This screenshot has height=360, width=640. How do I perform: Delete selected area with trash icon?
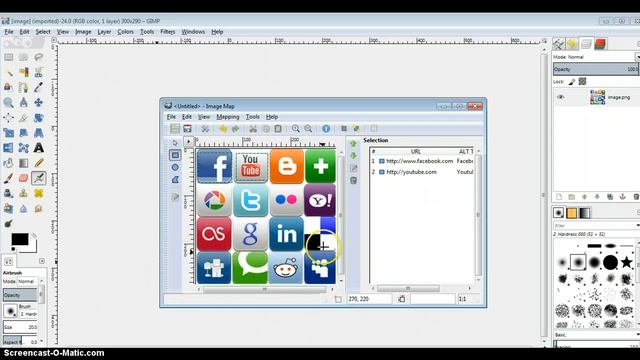coord(353,180)
